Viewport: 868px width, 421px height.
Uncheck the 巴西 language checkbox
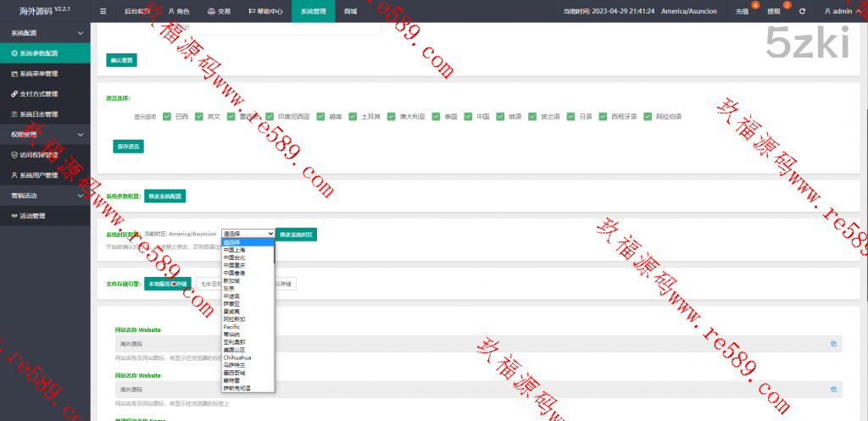167,116
